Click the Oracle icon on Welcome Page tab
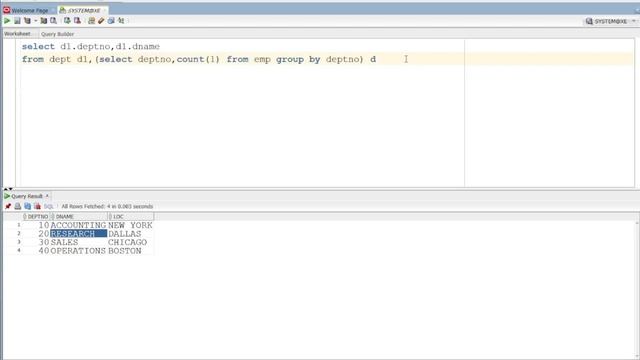The image size is (640, 360). (x=7, y=10)
